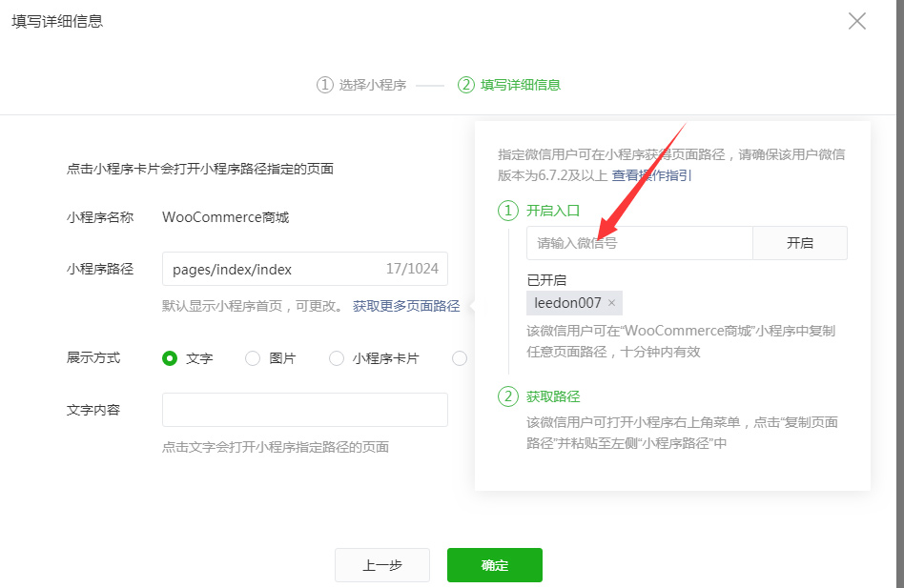The width and height of the screenshot is (904, 588).
Task: Open the 获取更多页面路径 link
Action: [x=406, y=306]
